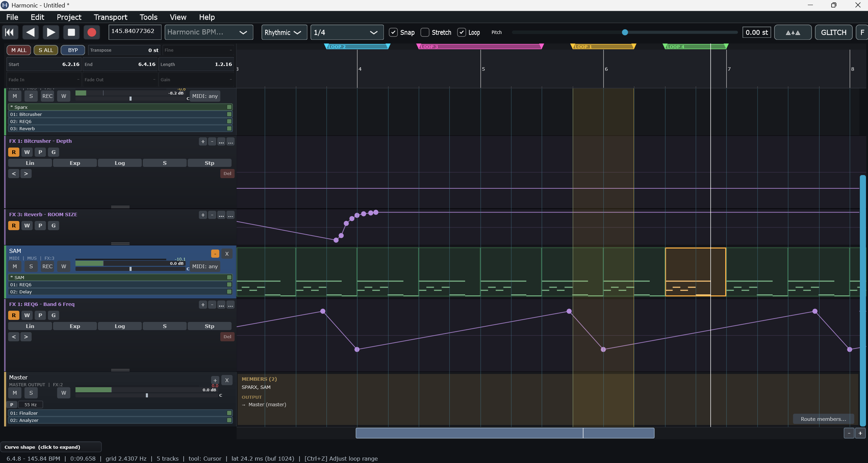868x463 pixels.
Task: Adjust the SAM track pan slider
Action: [x=131, y=269]
